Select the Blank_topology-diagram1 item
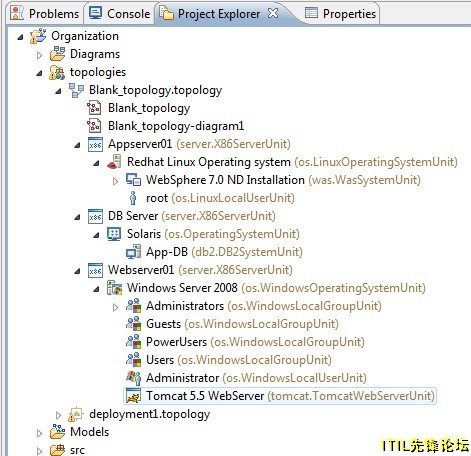Screen dimensions: 471x456 176,126
